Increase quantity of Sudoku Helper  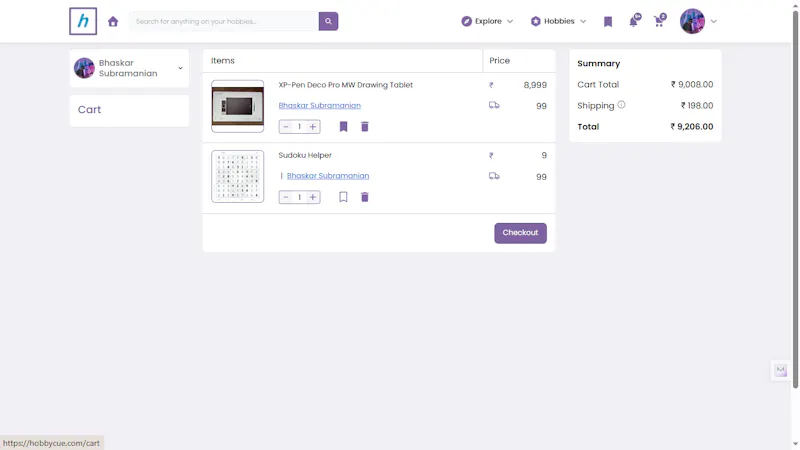[x=313, y=197]
